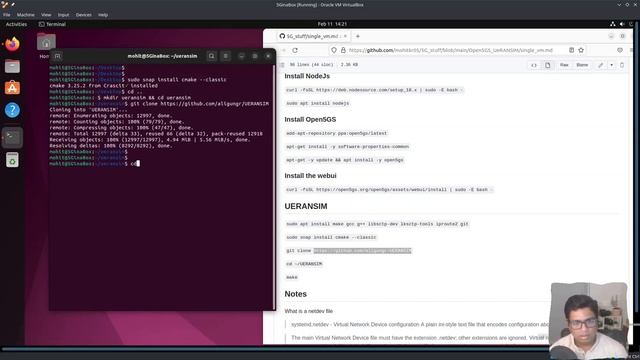The image size is (640, 360).
Task: Reload the page in Firefox
Action: tap(295, 50)
